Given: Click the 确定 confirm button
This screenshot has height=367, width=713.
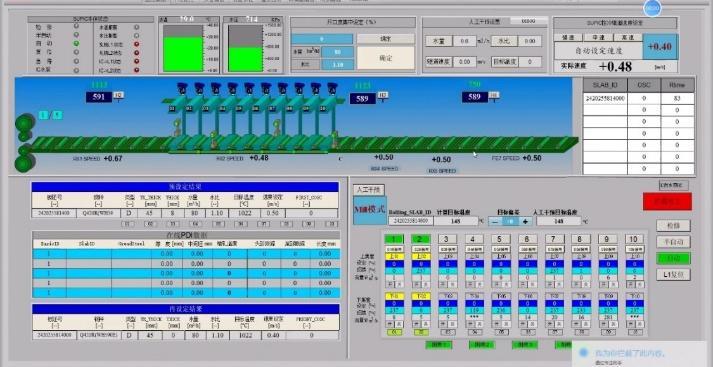Looking at the screenshot, I should 386,58.
